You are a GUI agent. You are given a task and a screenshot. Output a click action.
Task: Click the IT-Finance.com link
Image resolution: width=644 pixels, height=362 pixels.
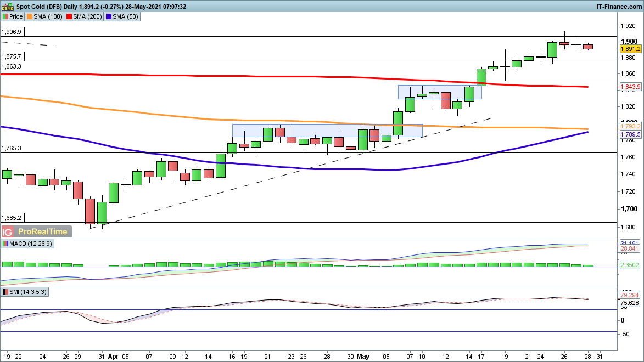tap(619, 7)
